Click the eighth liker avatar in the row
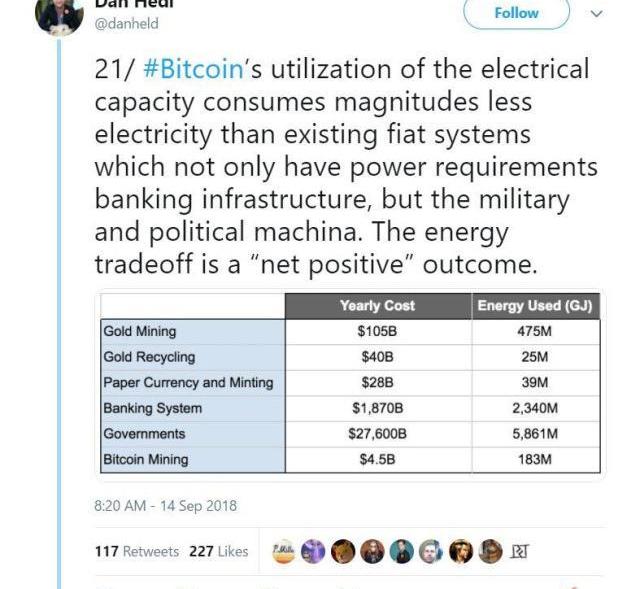640x589 pixels. (490, 551)
